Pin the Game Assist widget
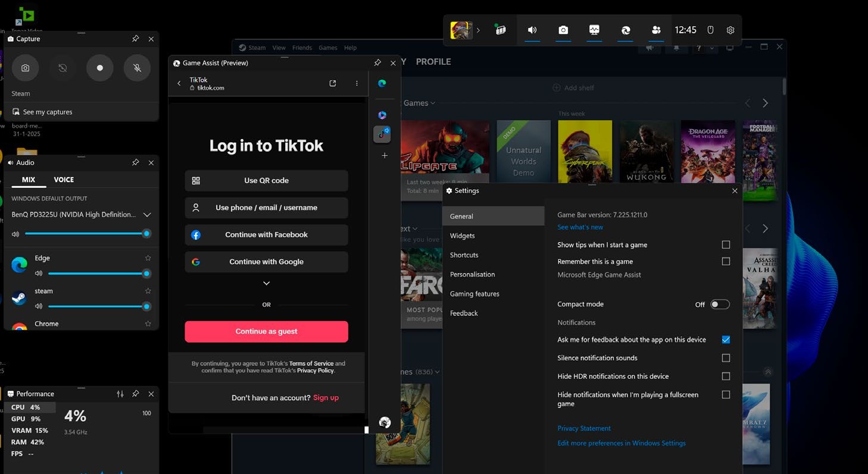The height and width of the screenshot is (474, 868). point(377,62)
